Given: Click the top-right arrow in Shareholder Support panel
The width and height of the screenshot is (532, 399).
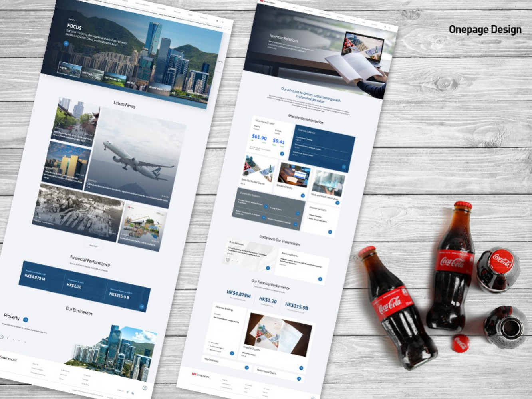Looking at the screenshot, I should coord(298,214).
